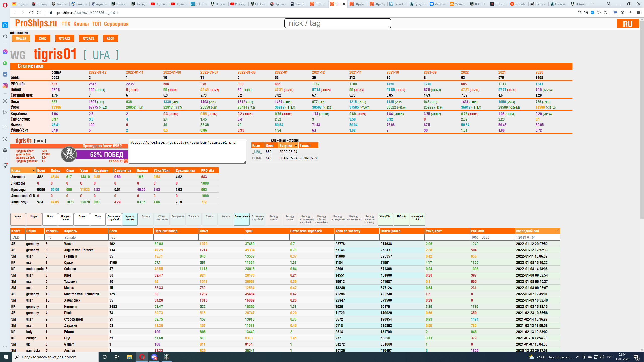The width and height of the screenshot is (644, 362).
Task: Open the VK sidebar icon
Action: (x=5, y=74)
